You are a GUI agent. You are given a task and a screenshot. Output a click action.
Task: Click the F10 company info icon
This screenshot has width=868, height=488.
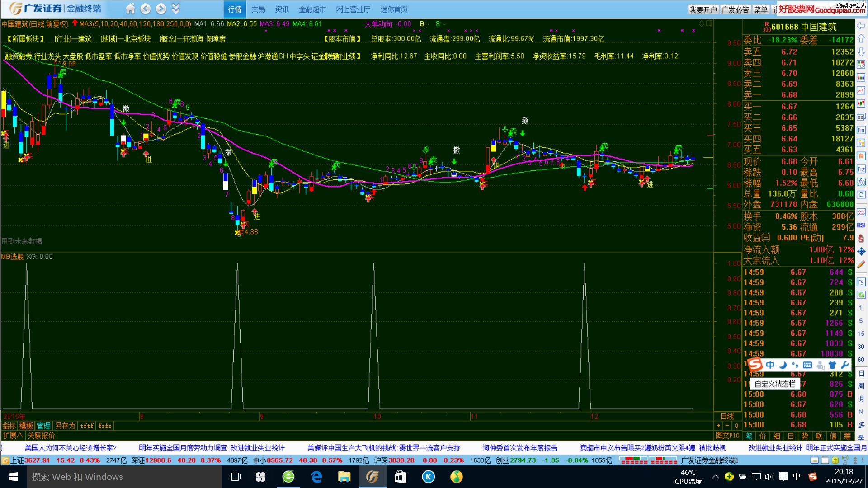tap(861, 130)
